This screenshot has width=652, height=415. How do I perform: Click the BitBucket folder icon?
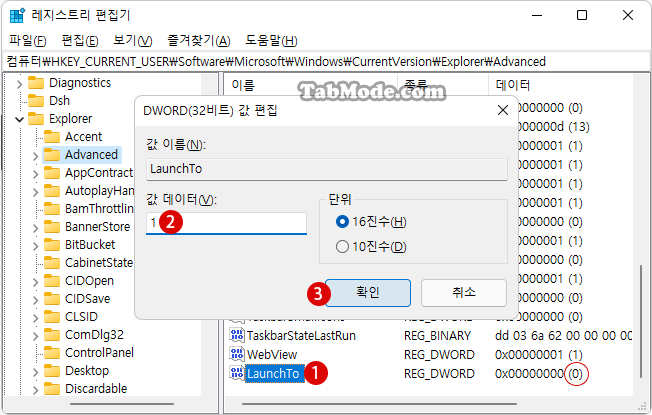click(x=52, y=245)
